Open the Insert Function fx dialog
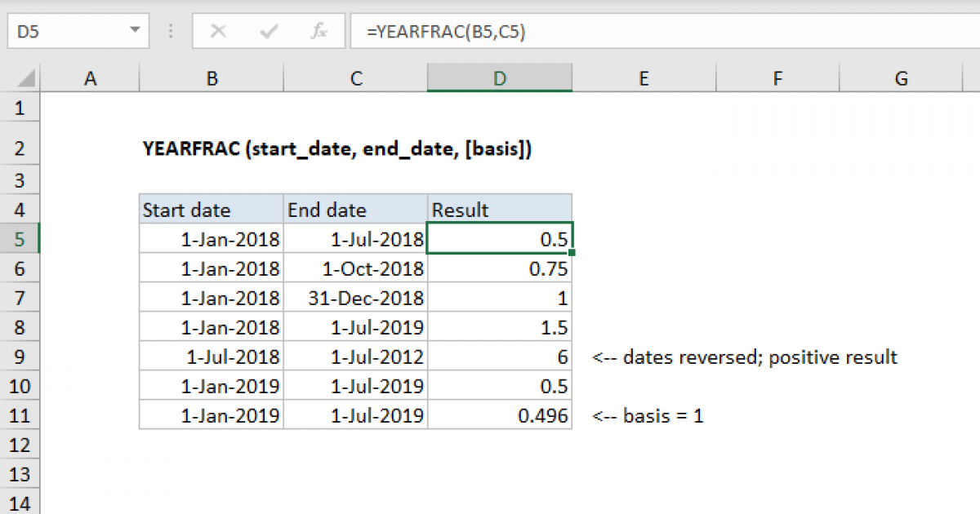 [318, 32]
